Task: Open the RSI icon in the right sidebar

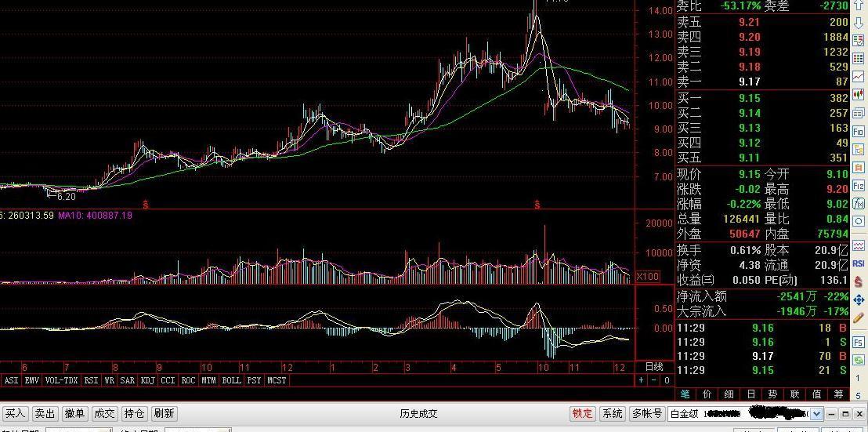Action: click(x=859, y=263)
